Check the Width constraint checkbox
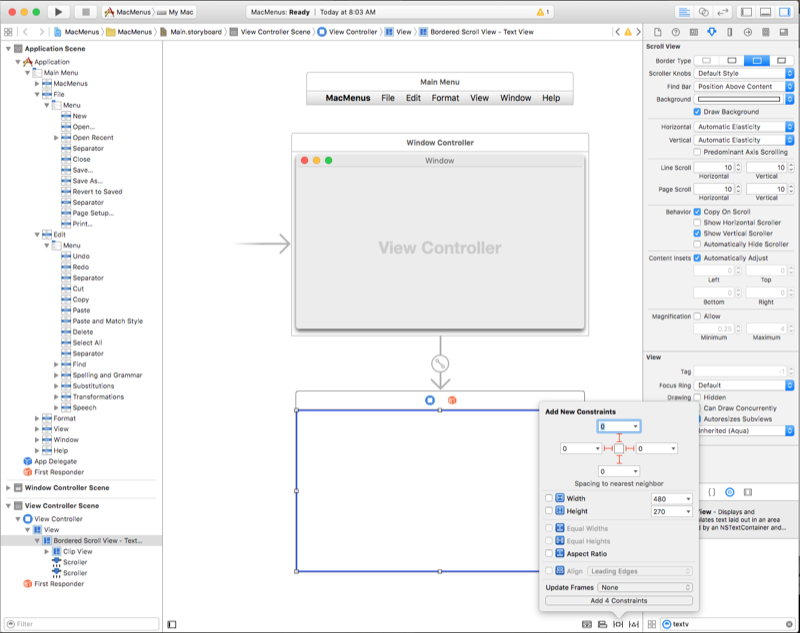Viewport: 800px width, 633px height. pyautogui.click(x=549, y=497)
